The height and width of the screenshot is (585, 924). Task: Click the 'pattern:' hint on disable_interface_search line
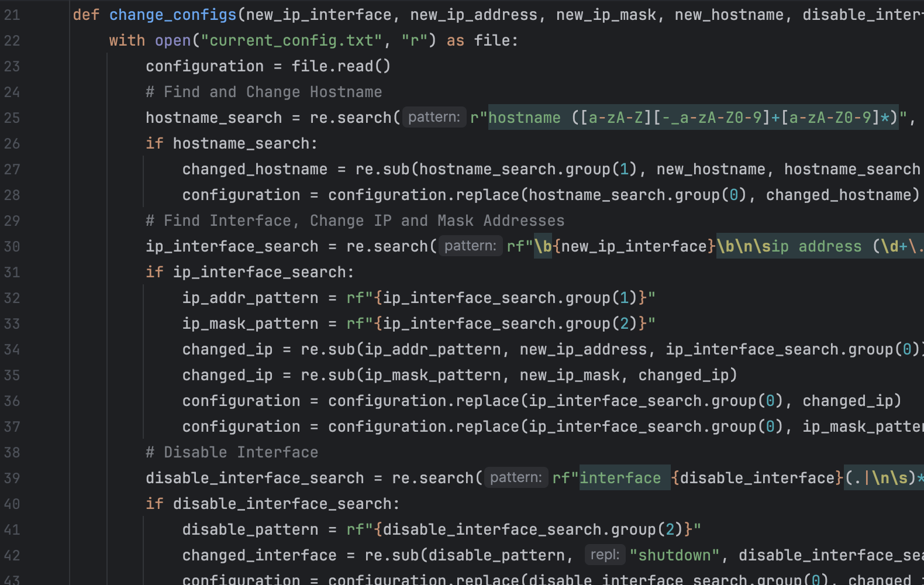(516, 477)
